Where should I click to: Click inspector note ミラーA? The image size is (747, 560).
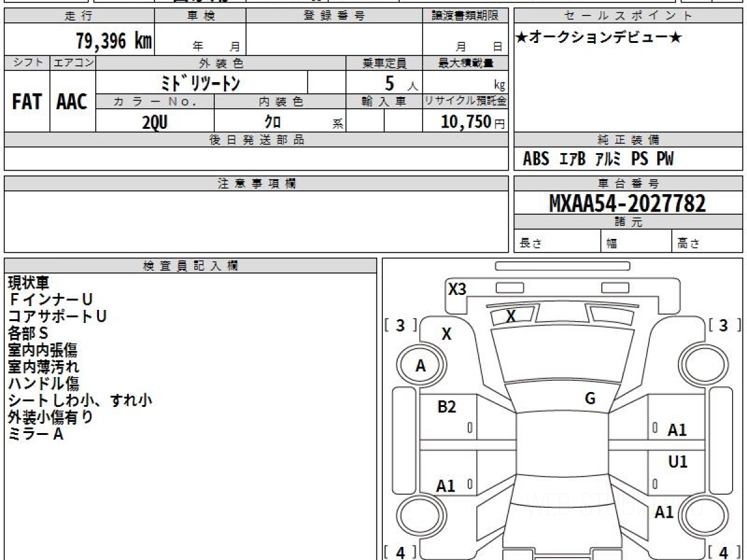(35, 434)
